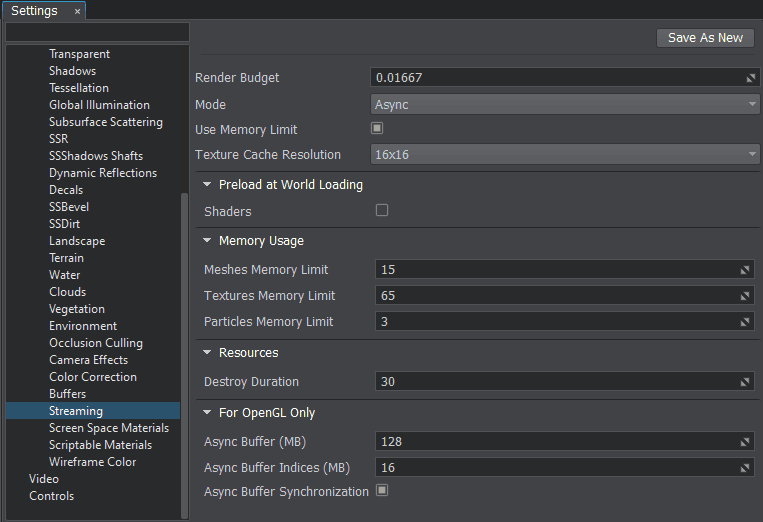This screenshot has width=763, height=522.
Task: Select Shadows in the settings list
Action: 73,71
